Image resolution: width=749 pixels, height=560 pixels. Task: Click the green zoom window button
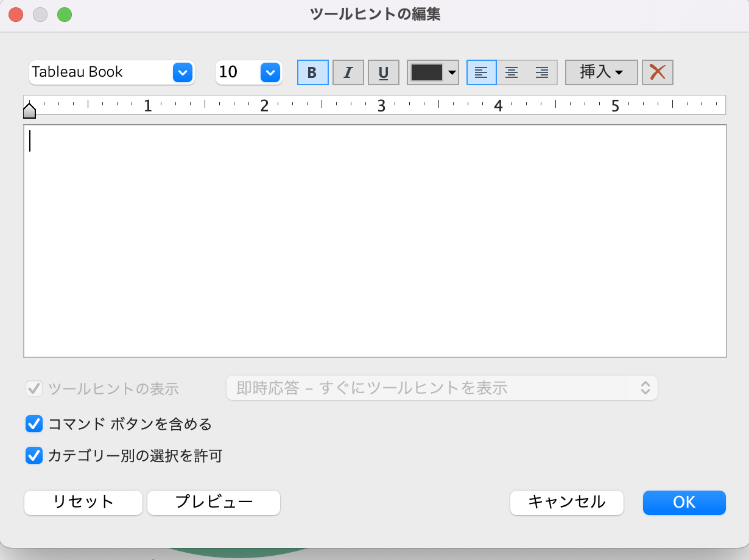coord(65,15)
